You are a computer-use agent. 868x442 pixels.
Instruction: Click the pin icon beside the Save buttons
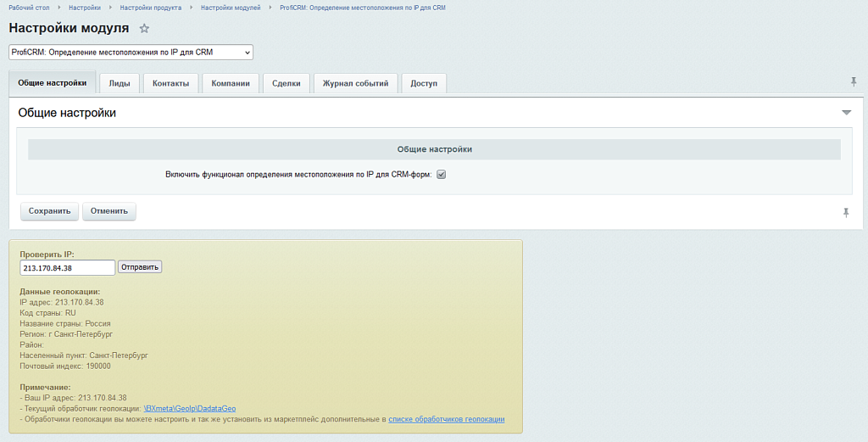coord(845,213)
